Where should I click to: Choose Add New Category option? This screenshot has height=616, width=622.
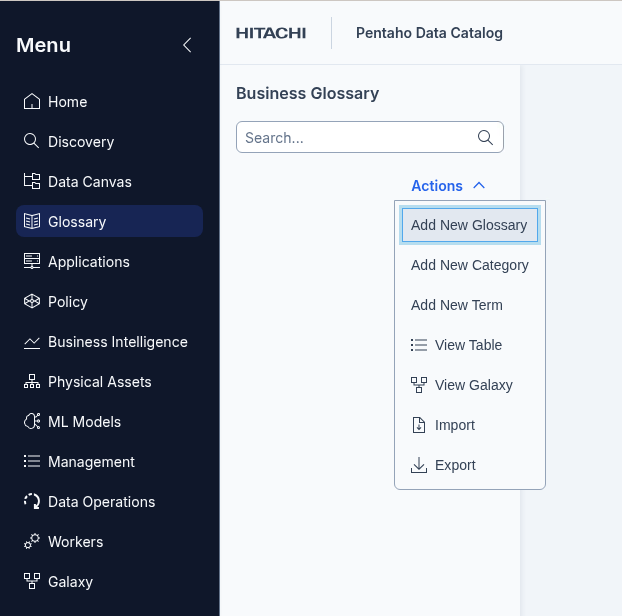tap(469, 265)
